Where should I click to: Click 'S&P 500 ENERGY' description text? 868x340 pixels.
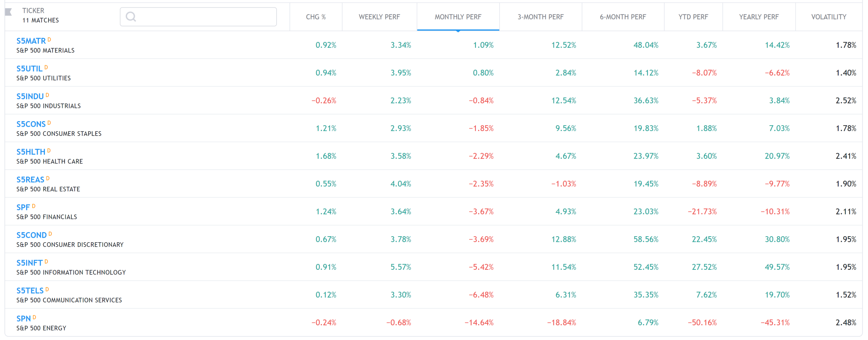(41, 328)
